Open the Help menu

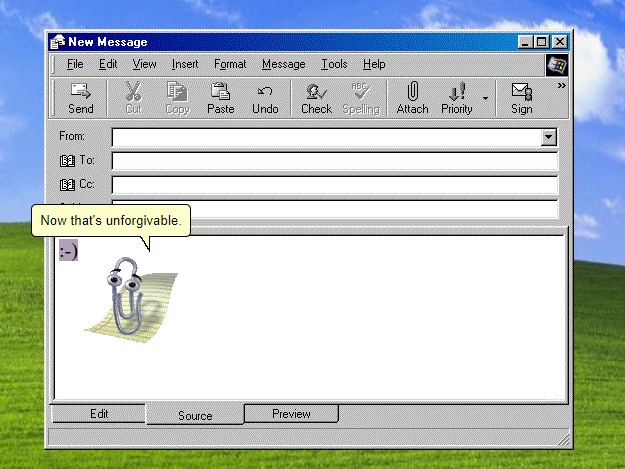[x=374, y=64]
